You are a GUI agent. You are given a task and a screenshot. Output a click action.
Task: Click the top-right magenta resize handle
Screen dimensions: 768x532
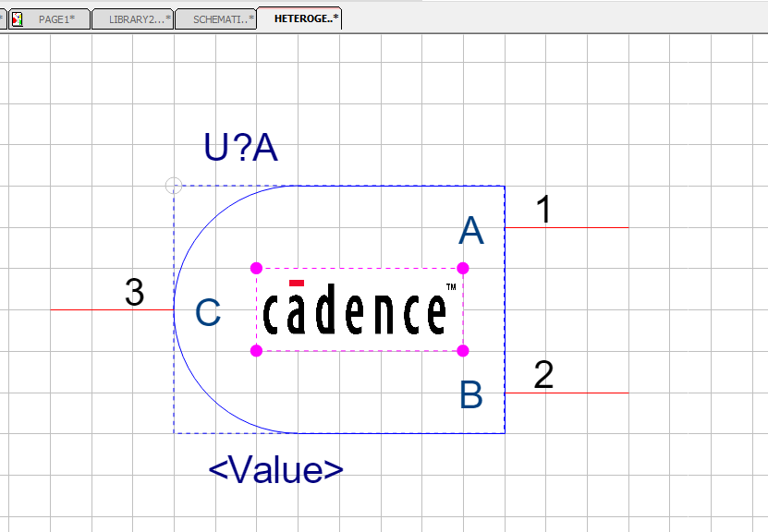click(x=463, y=268)
